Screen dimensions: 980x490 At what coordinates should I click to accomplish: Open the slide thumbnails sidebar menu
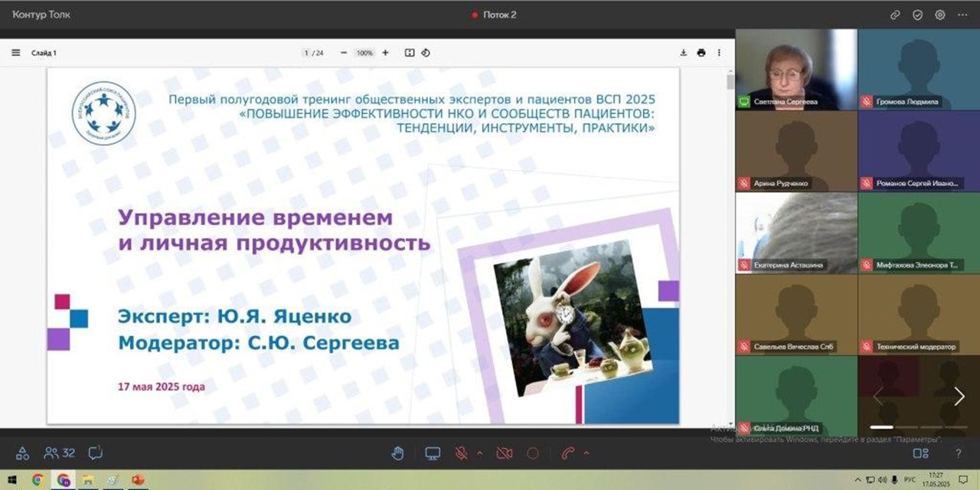click(x=15, y=52)
